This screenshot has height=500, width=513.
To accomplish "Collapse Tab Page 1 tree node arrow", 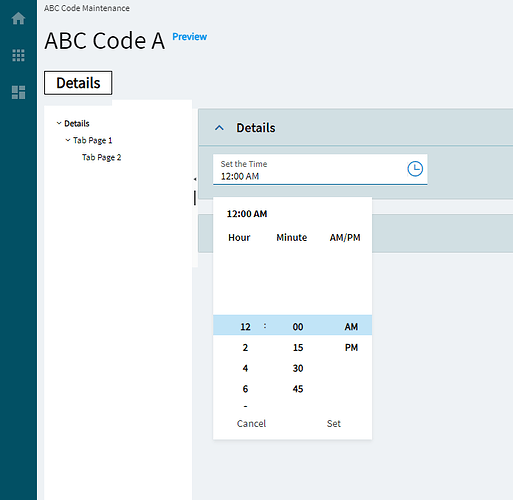I will click(68, 140).
